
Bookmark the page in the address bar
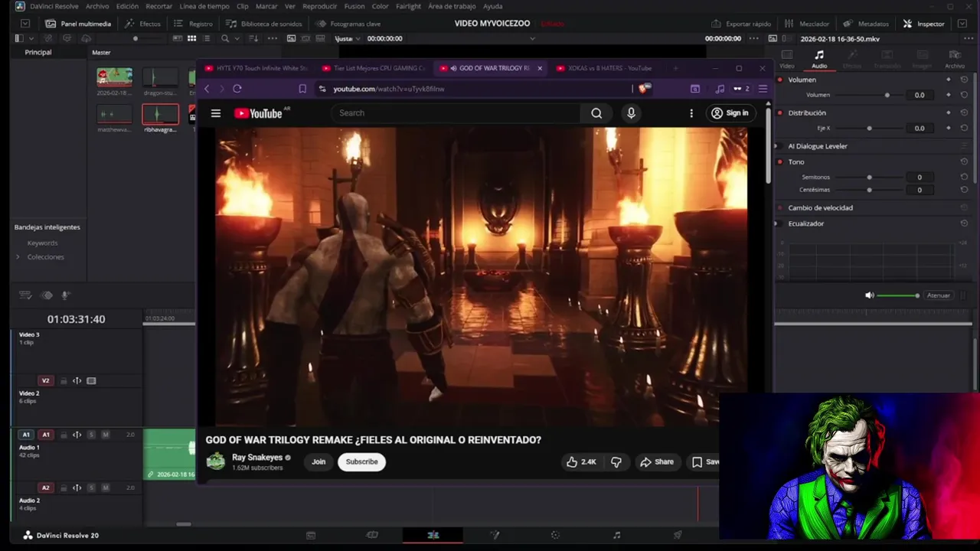[302, 89]
